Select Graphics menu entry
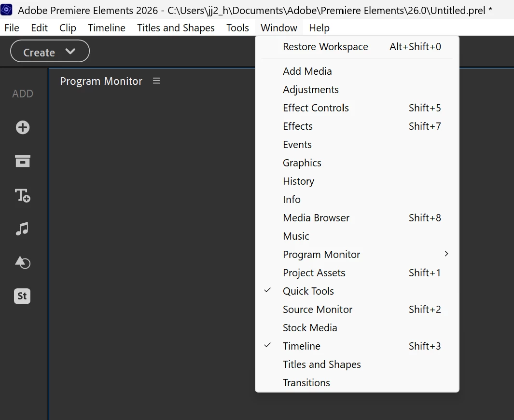 357,163
